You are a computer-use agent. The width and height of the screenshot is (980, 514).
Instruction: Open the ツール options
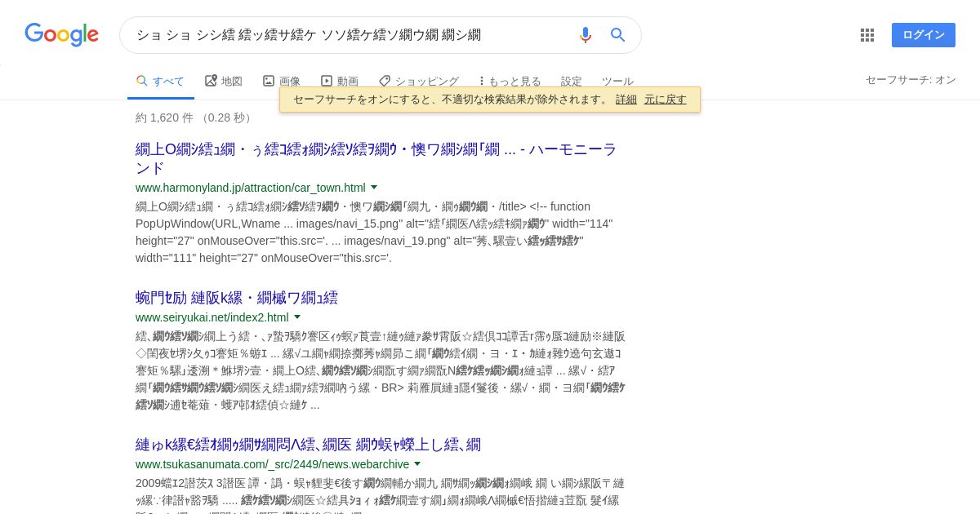coord(617,82)
